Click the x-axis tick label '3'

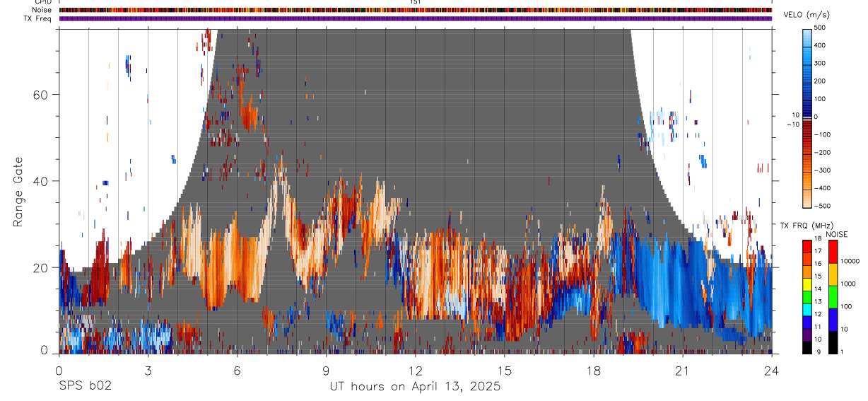coord(148,371)
